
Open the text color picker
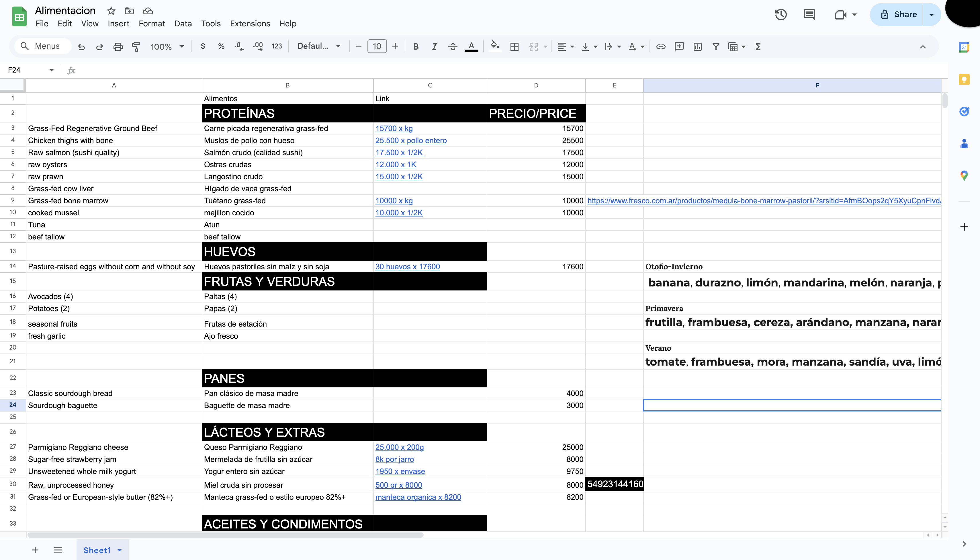click(x=471, y=46)
